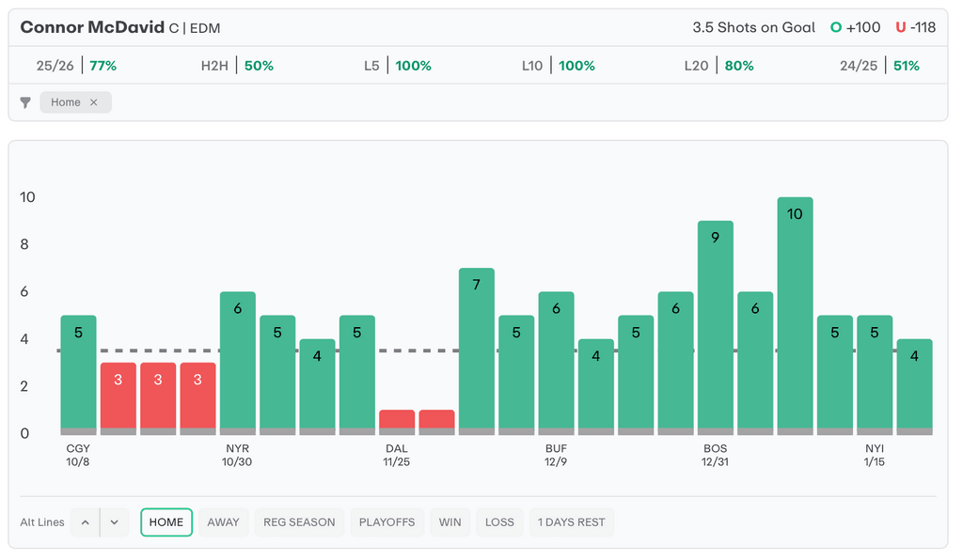Filter games by LOSS
Image resolution: width=963 pixels, height=560 pixels.
point(499,522)
